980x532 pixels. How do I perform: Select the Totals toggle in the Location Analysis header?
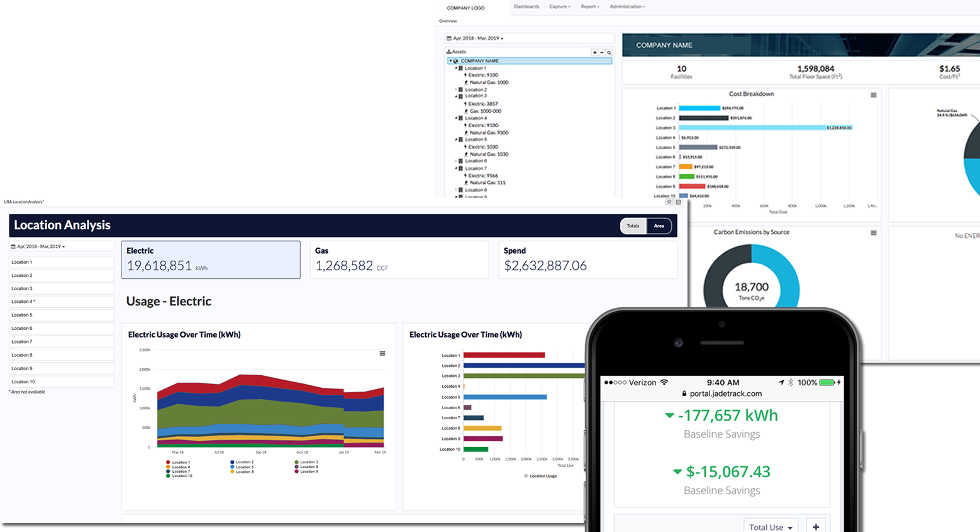tap(633, 226)
